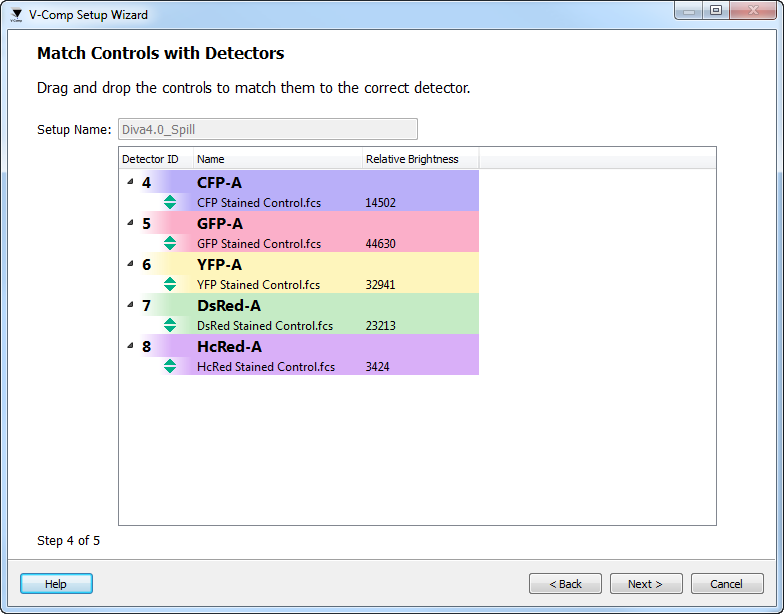Click the Setup Name text field
The image size is (784, 614).
(x=267, y=129)
